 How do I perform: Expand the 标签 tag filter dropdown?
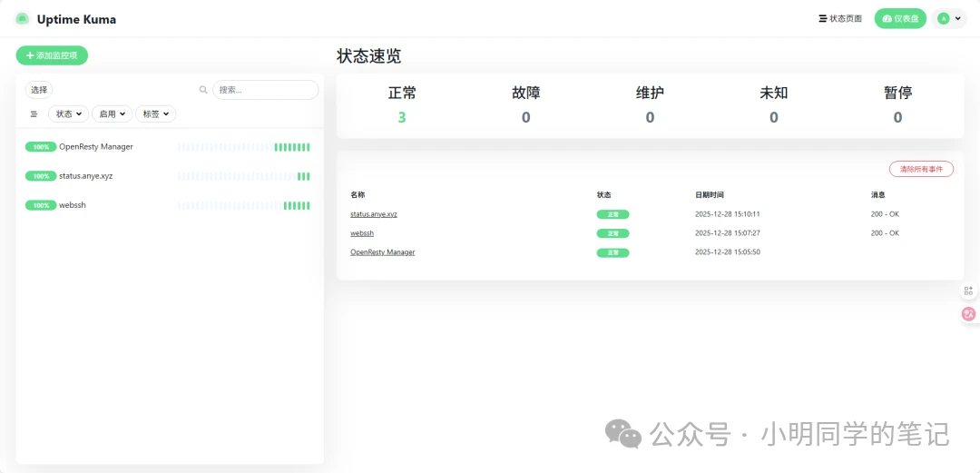[x=156, y=113]
